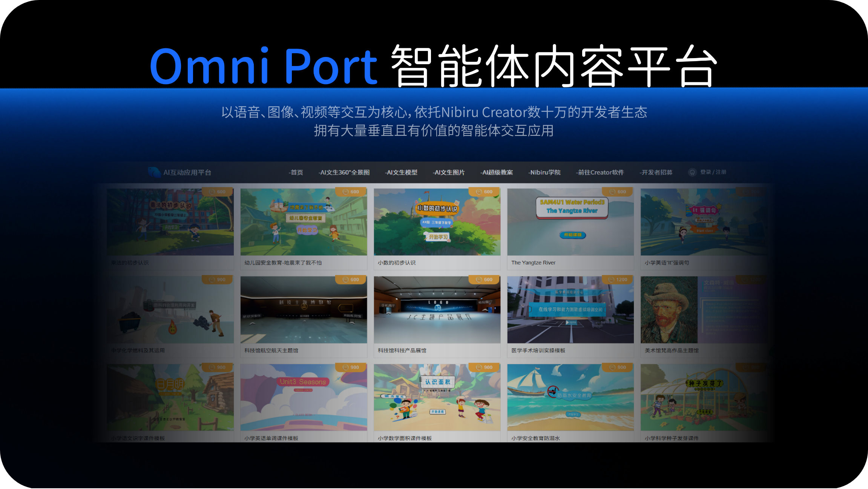Click 600 coin badge on 小数的初步认识 card
The width and height of the screenshot is (868, 489).
point(485,192)
